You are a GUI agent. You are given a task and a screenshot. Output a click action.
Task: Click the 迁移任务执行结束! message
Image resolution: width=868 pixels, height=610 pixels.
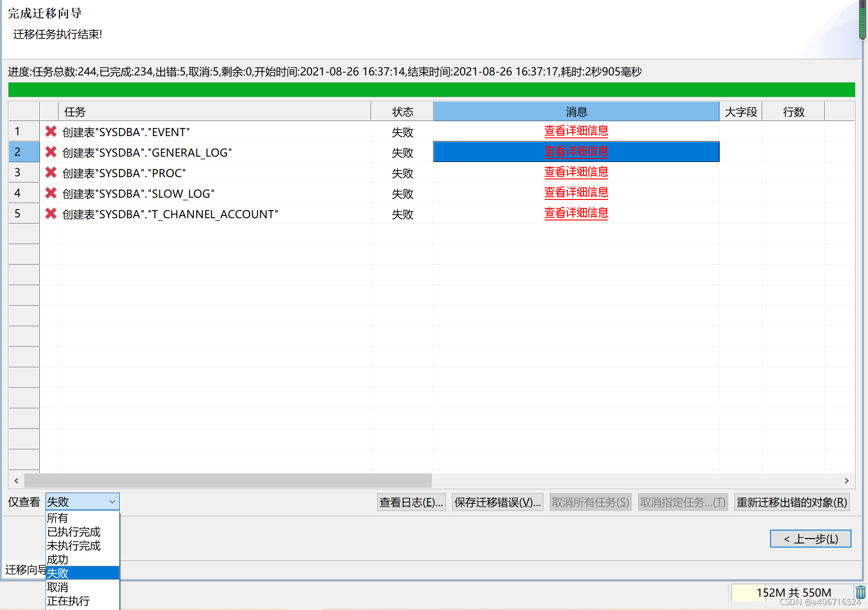tap(58, 34)
